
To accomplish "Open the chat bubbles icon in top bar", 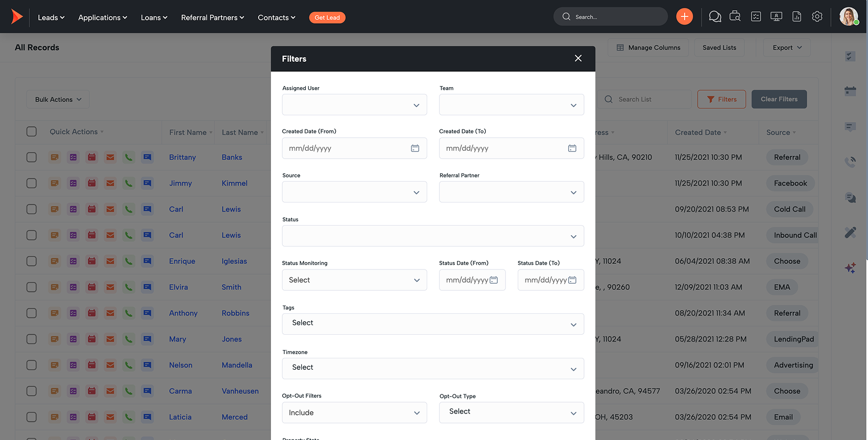I will click(715, 17).
